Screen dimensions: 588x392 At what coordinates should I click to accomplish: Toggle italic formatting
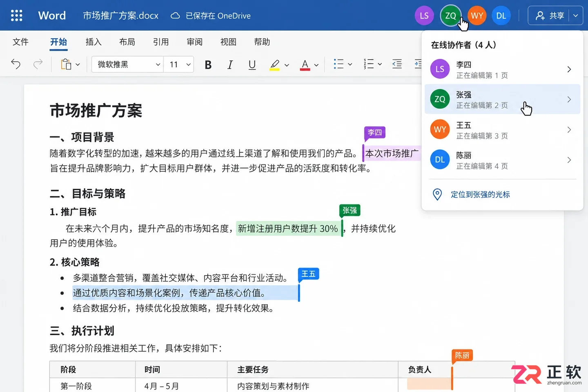[x=230, y=65]
